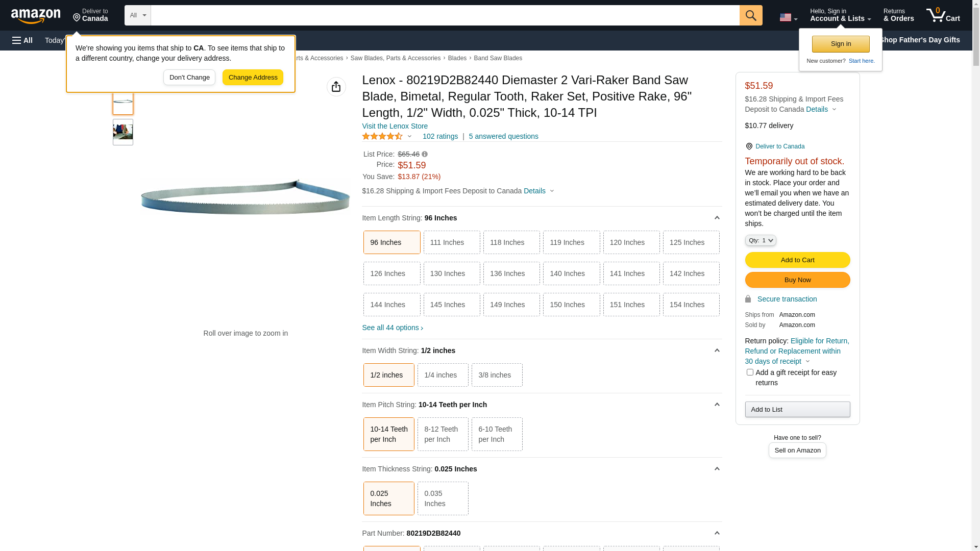Collapse the Item Length String section
The height and width of the screenshot is (551, 980).
point(717,218)
